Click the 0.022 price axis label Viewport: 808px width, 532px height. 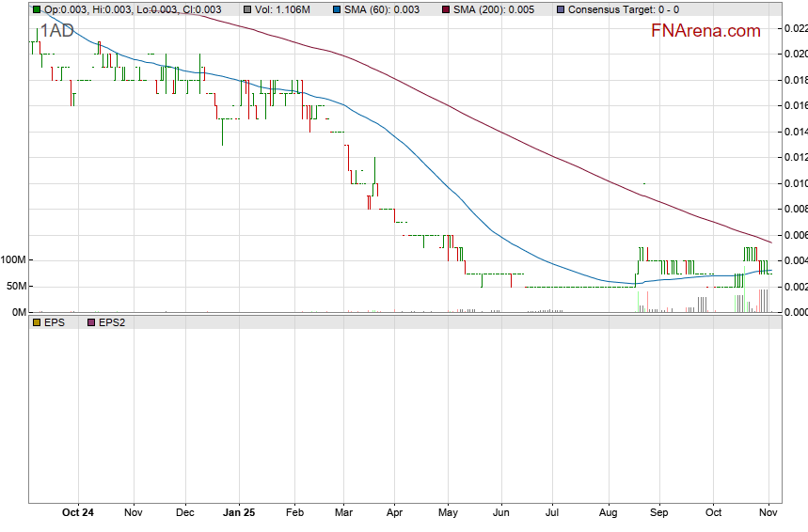click(795, 29)
